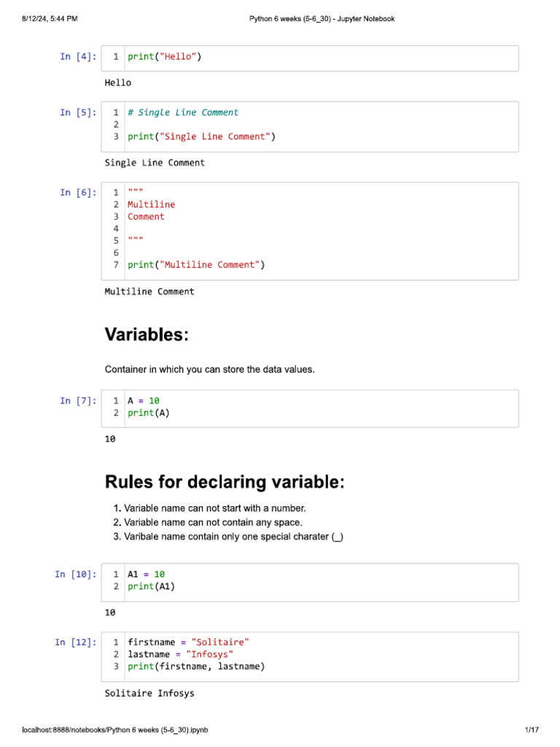Screen dimensions: 560x747
Task: Click the lastname = "Infosys" line
Action: [x=181, y=654]
